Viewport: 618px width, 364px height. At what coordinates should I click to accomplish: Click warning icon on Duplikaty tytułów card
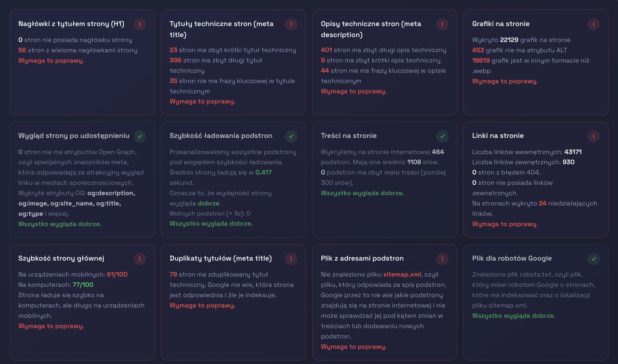[x=291, y=259]
